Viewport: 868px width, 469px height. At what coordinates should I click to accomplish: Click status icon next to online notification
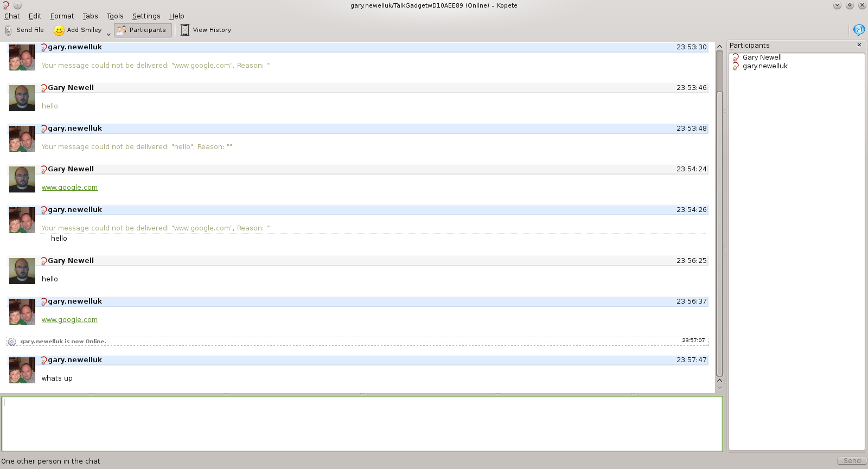coord(12,342)
